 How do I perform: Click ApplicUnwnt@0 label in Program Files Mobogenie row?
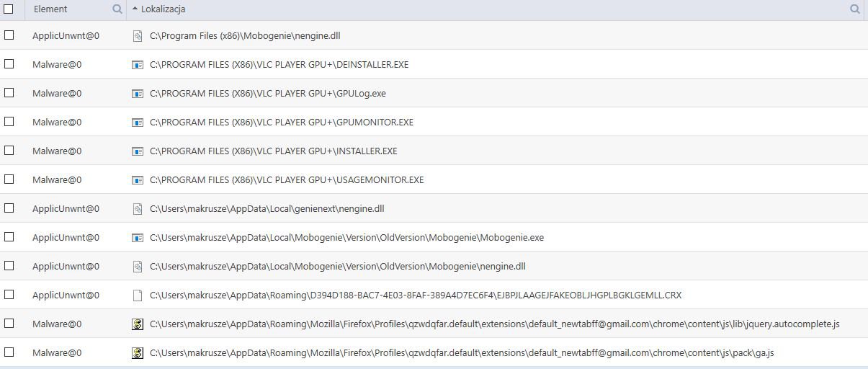pyautogui.click(x=66, y=35)
